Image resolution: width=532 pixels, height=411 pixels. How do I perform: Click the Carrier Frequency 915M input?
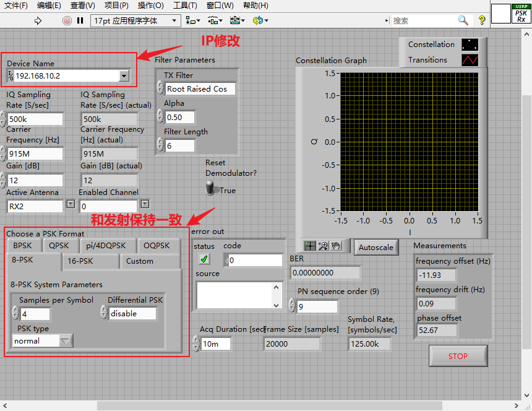point(35,154)
